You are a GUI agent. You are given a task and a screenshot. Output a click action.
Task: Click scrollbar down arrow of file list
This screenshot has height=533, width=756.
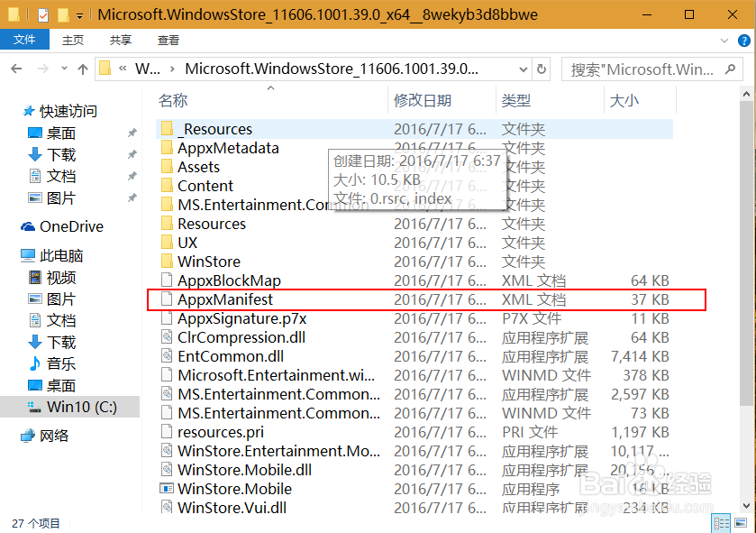[x=746, y=506]
